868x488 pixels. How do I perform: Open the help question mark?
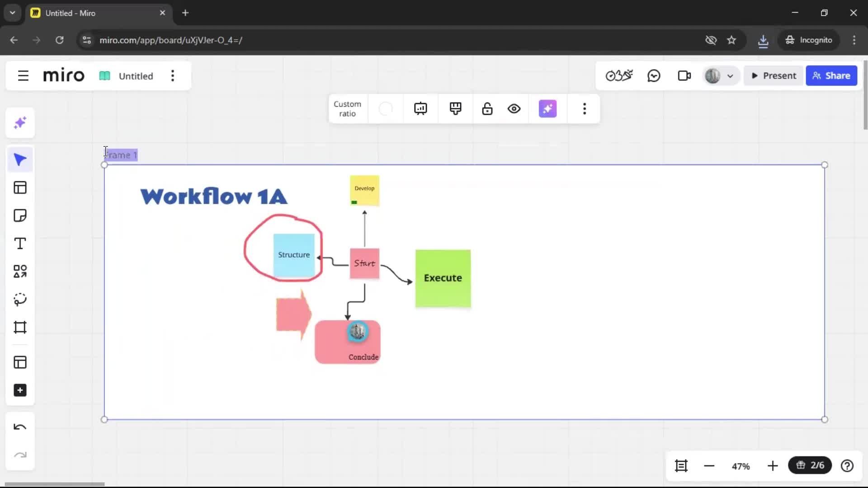pos(847,466)
